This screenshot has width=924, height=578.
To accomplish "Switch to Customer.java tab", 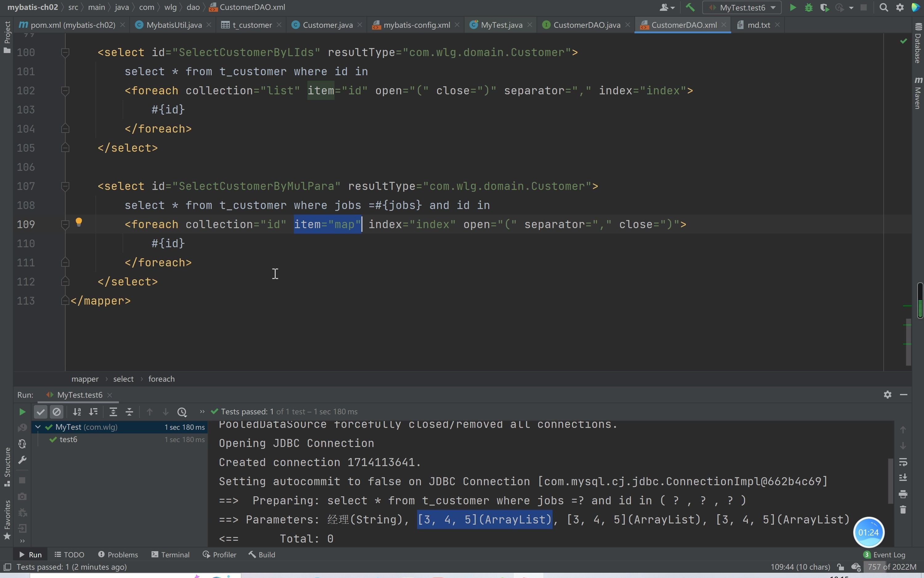I will 327,25.
